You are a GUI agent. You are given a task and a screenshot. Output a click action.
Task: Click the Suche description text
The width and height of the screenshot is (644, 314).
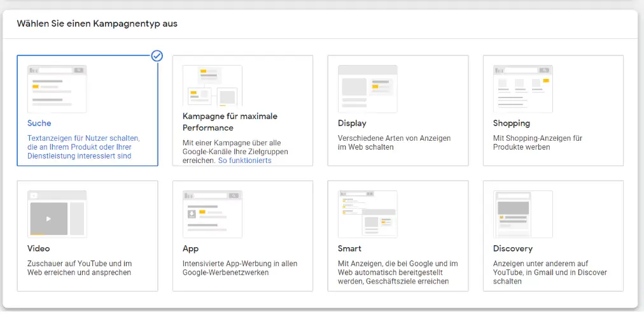point(83,147)
